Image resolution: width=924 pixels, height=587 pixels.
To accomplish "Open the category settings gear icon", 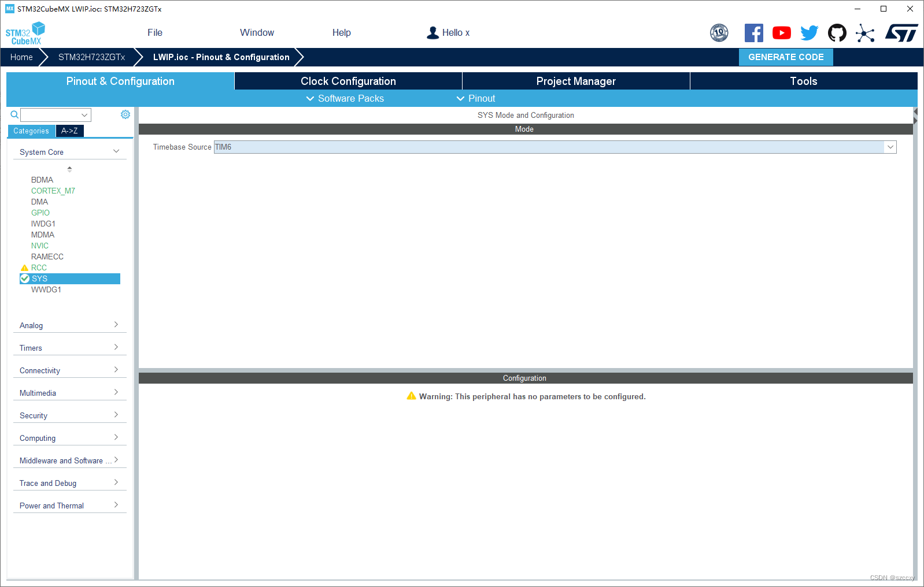I will point(125,114).
